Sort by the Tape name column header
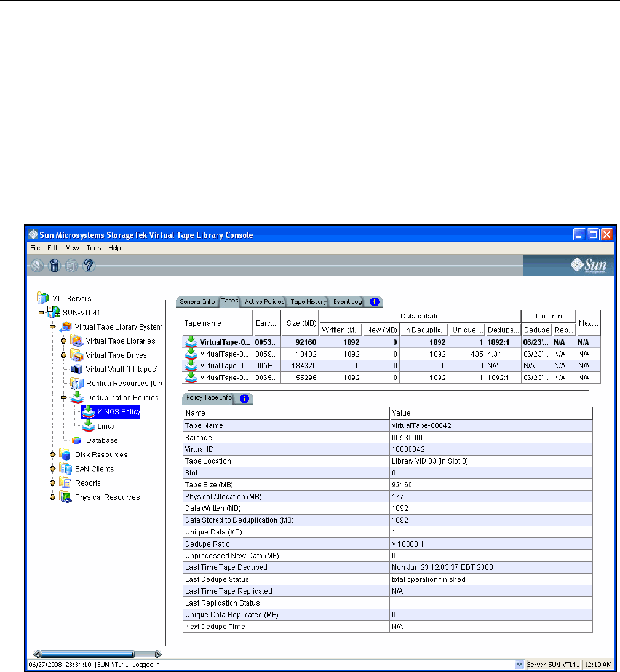 (x=217, y=323)
